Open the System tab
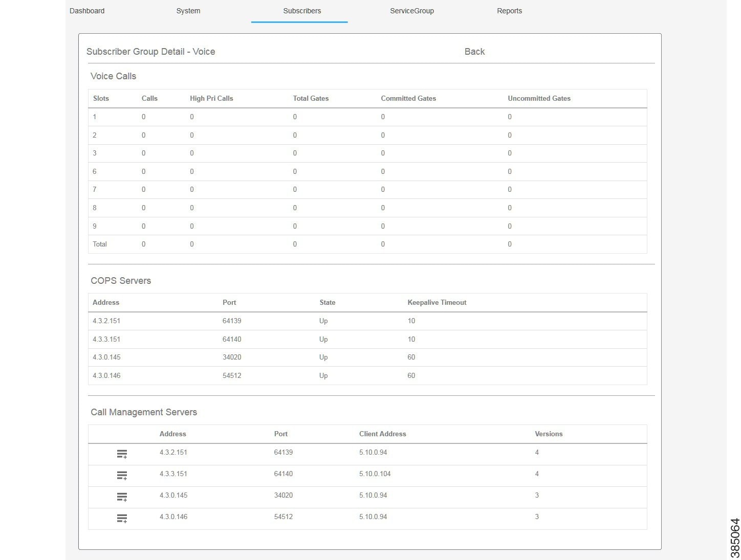This screenshot has width=741, height=560. pos(188,11)
